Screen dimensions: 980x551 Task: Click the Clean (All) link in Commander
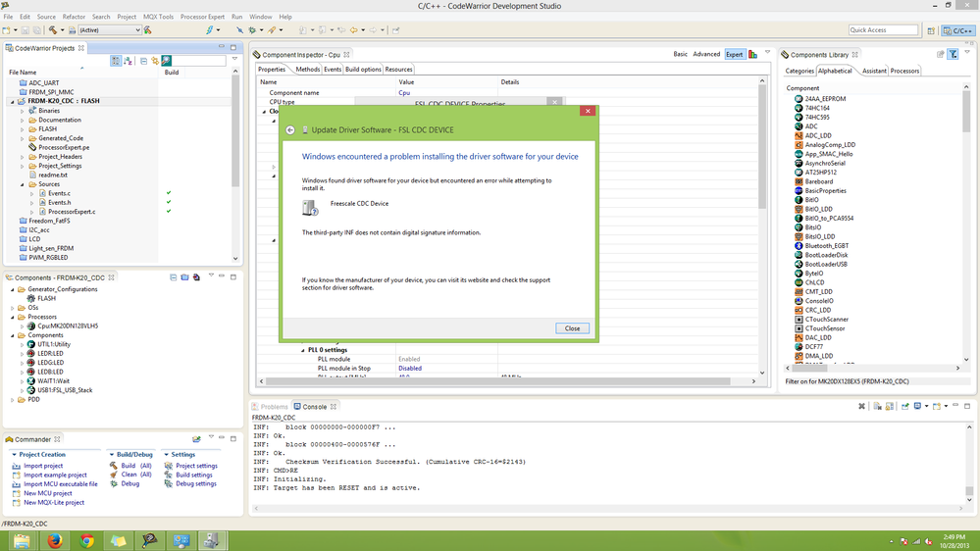tap(135, 475)
